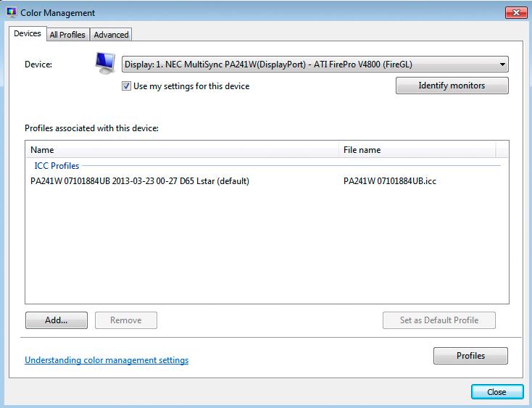Viewport: 532px width, 408px height.
Task: Switch to the Devices tab
Action: [x=28, y=33]
